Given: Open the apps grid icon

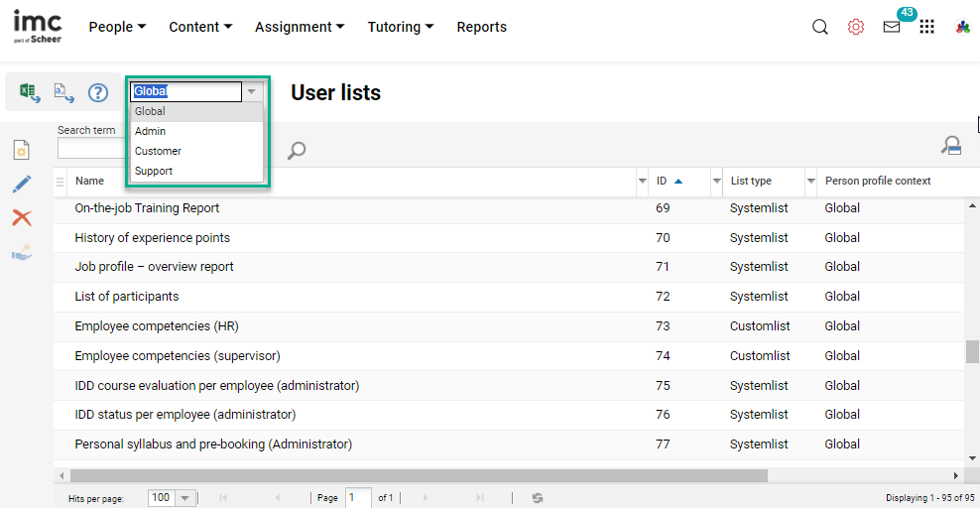Looking at the screenshot, I should click(x=926, y=28).
